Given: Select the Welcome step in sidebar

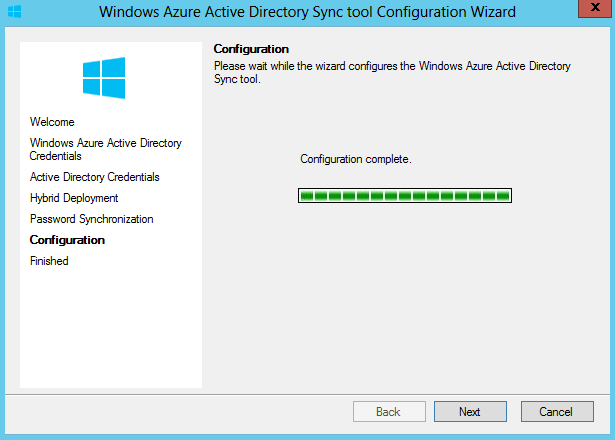Looking at the screenshot, I should pos(52,122).
